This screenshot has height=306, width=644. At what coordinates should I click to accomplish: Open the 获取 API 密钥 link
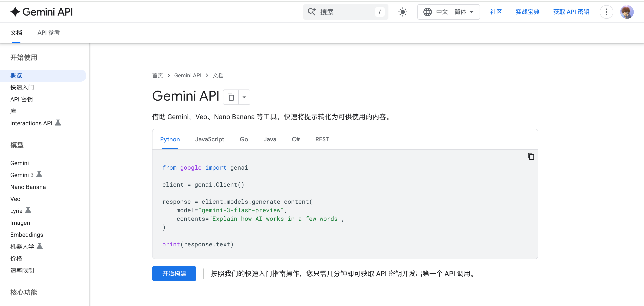[x=571, y=12]
